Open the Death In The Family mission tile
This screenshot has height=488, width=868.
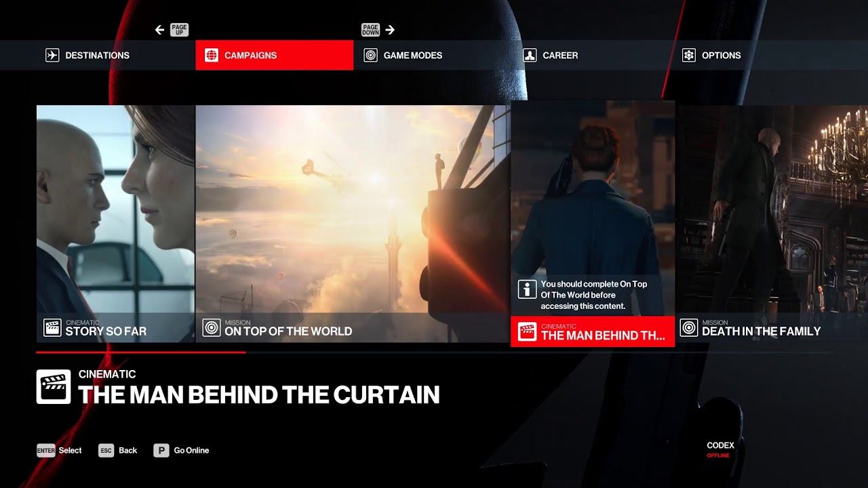pos(772,224)
